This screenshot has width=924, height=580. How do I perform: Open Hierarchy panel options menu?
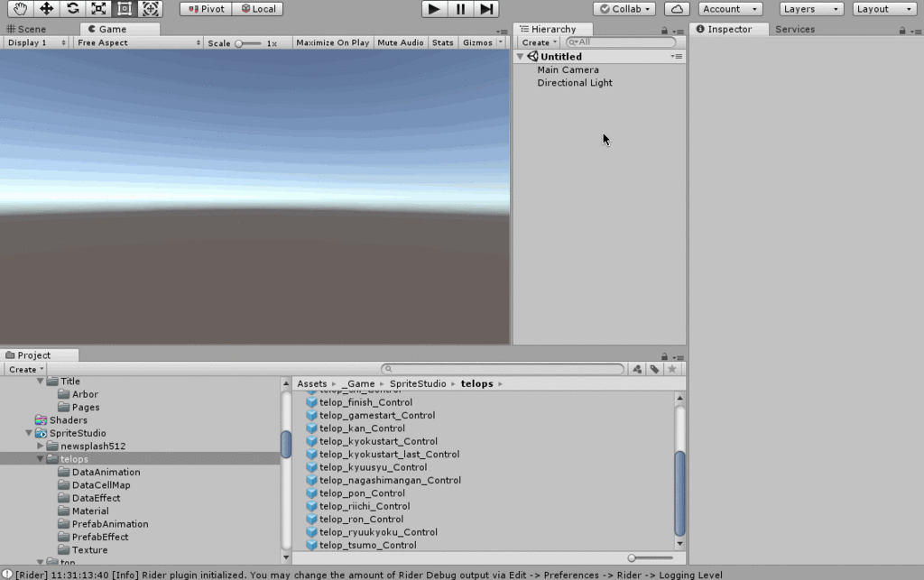click(x=678, y=32)
